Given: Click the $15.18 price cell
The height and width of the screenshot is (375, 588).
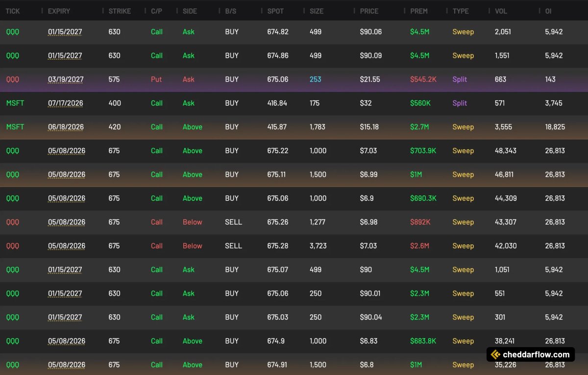Looking at the screenshot, I should click(369, 127).
